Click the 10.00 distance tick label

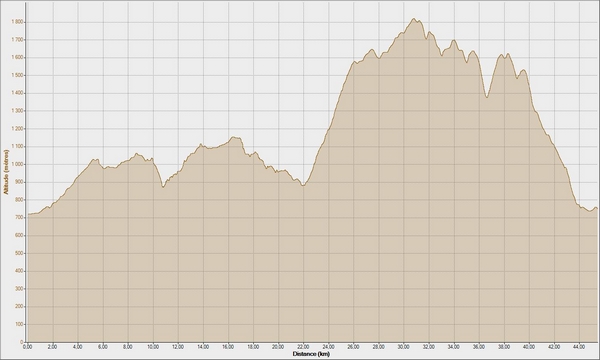coord(153,347)
